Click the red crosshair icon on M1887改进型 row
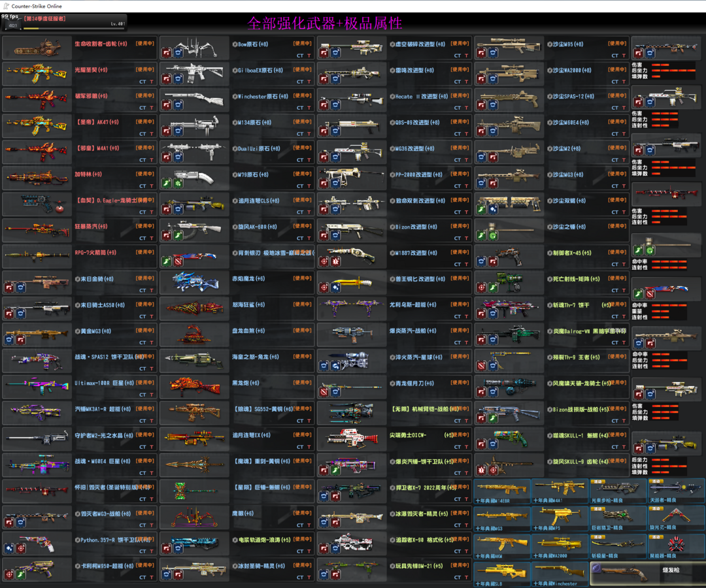The width and height of the screenshot is (706, 588). [324, 262]
